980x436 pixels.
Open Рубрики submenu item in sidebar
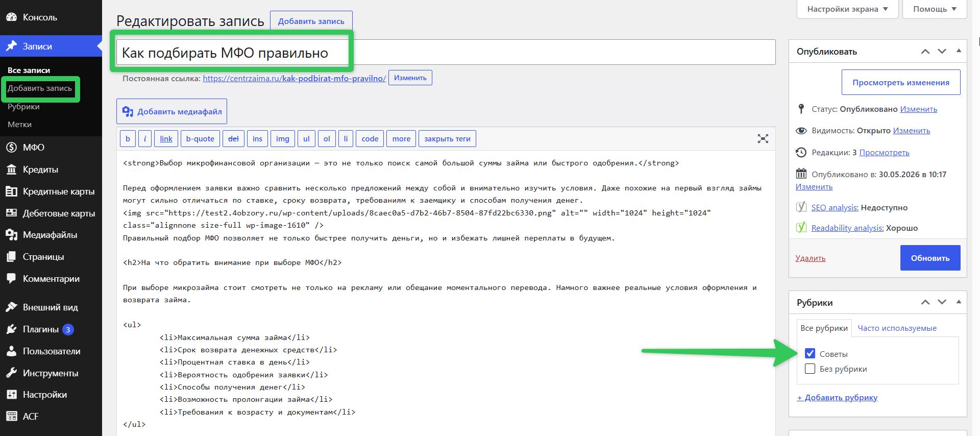click(x=23, y=106)
